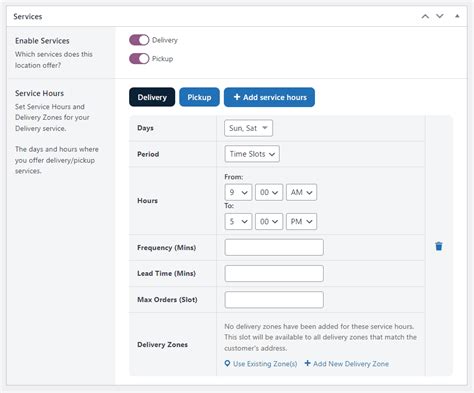Click the map pin icon for existing zones

[x=227, y=364]
